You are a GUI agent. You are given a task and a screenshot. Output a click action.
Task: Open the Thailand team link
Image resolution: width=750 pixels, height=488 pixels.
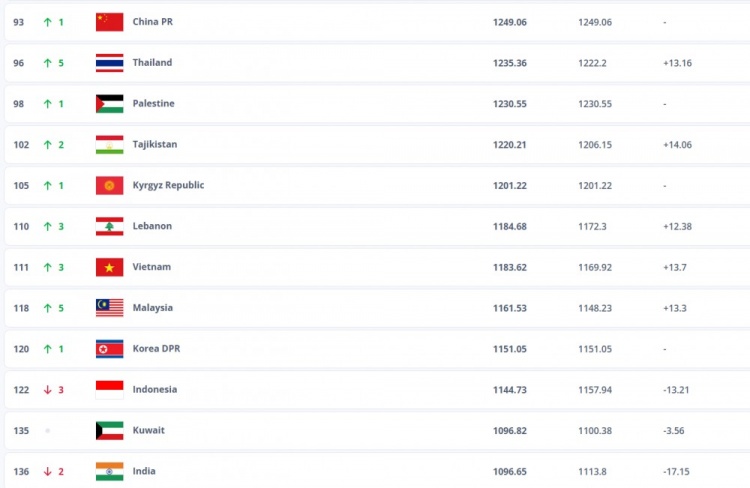point(152,62)
